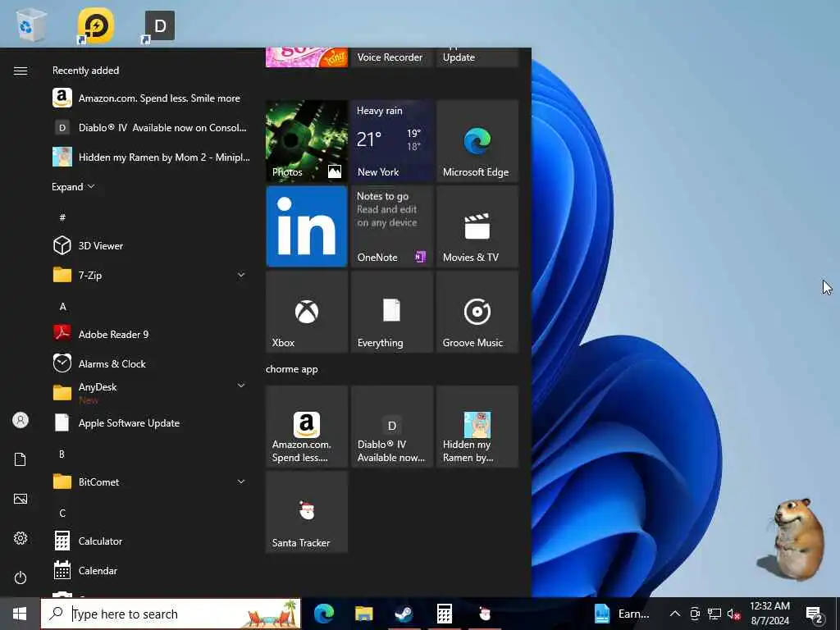Open Diablo IV in Recently added list
The width and height of the screenshot is (840, 630).
(152, 127)
